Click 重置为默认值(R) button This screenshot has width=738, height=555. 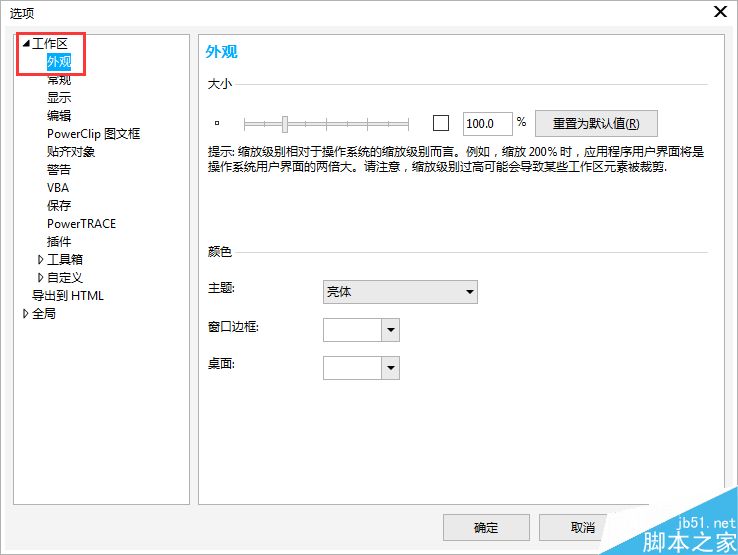596,124
